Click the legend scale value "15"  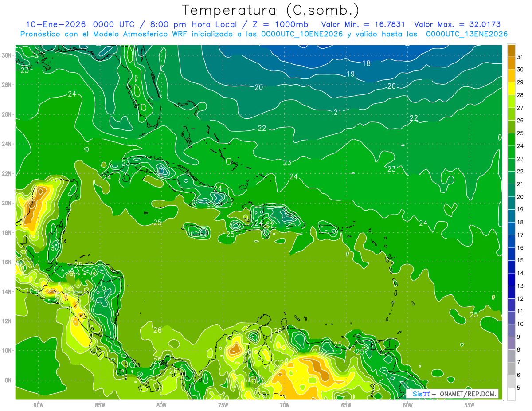point(520,260)
